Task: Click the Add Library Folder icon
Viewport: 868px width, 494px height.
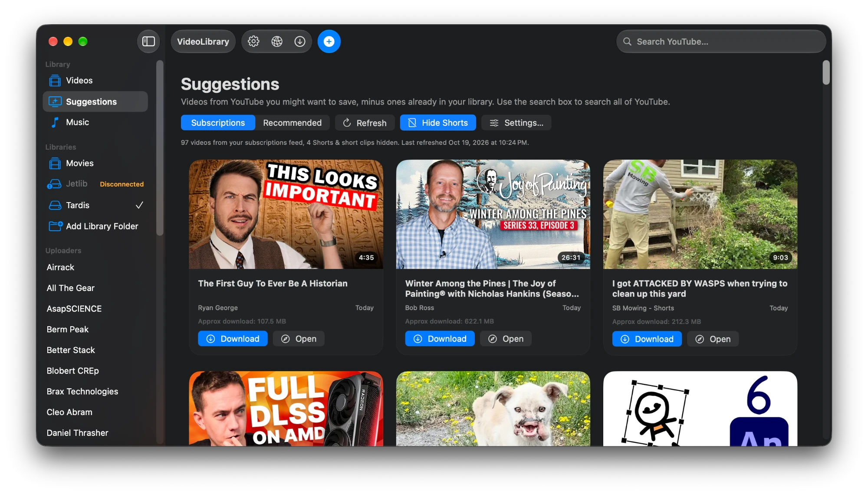Action: [x=56, y=226]
